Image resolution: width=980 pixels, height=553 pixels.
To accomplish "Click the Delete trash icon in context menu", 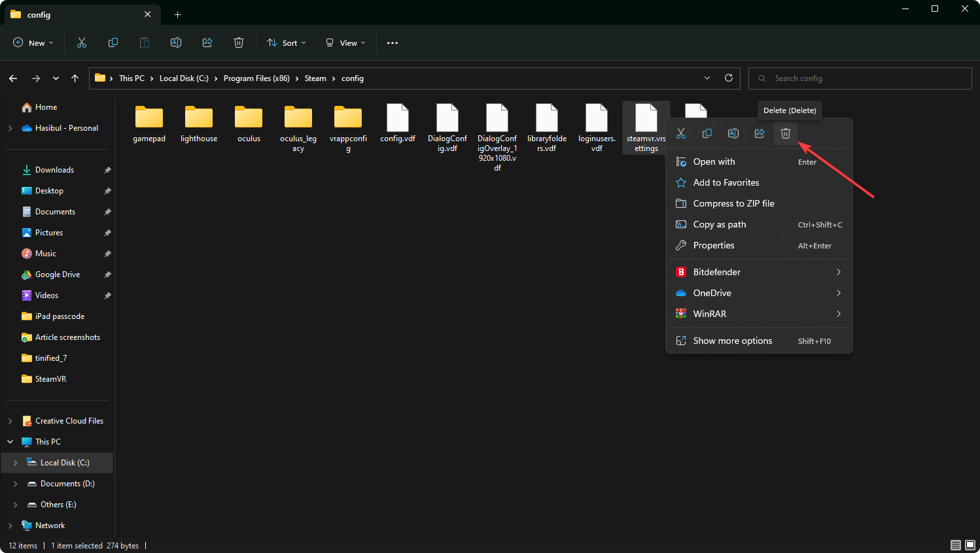I will [786, 133].
